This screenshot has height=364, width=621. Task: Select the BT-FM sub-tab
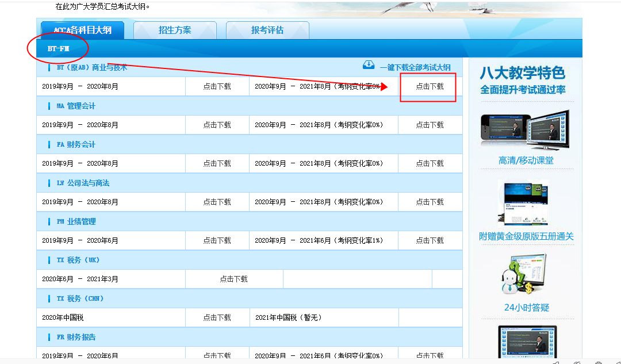[58, 49]
